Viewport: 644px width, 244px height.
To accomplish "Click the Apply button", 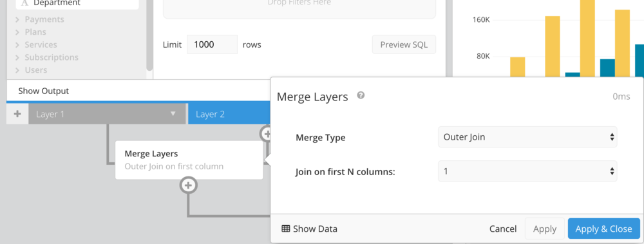I will 545,229.
